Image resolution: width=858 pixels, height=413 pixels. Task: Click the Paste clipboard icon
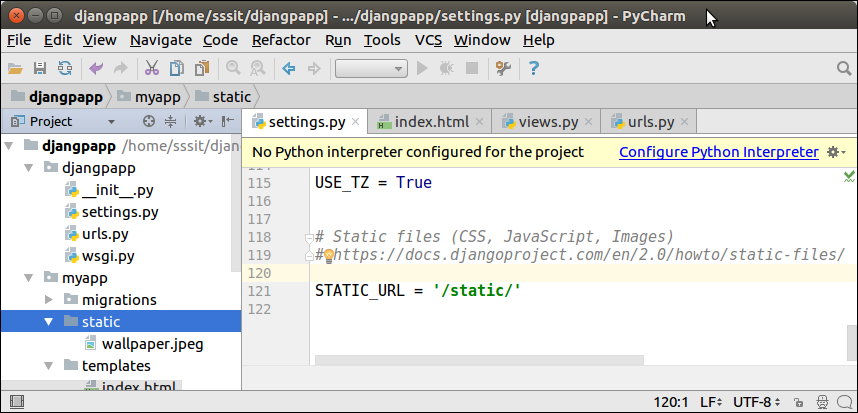pyautogui.click(x=202, y=68)
